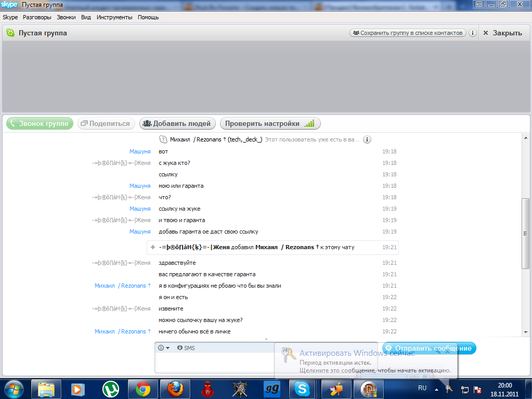The image size is (532, 399).
Task: Click message я он и есть
Action: (173, 297)
